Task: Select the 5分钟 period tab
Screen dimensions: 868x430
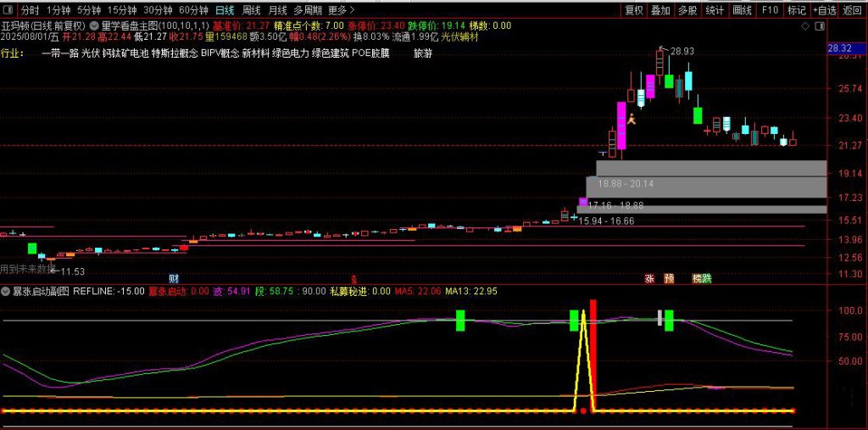Action: pos(88,10)
